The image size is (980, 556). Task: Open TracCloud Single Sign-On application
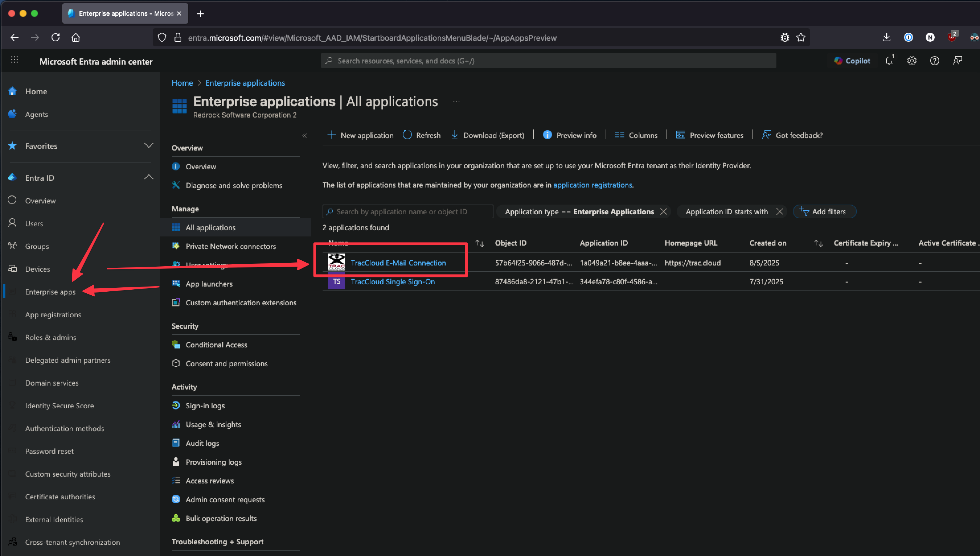pyautogui.click(x=392, y=281)
